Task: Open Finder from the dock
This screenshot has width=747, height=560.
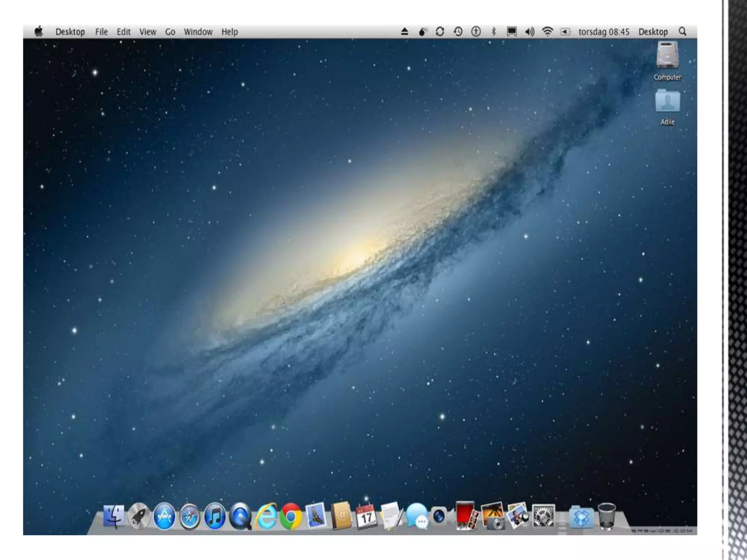Action: coord(113,516)
